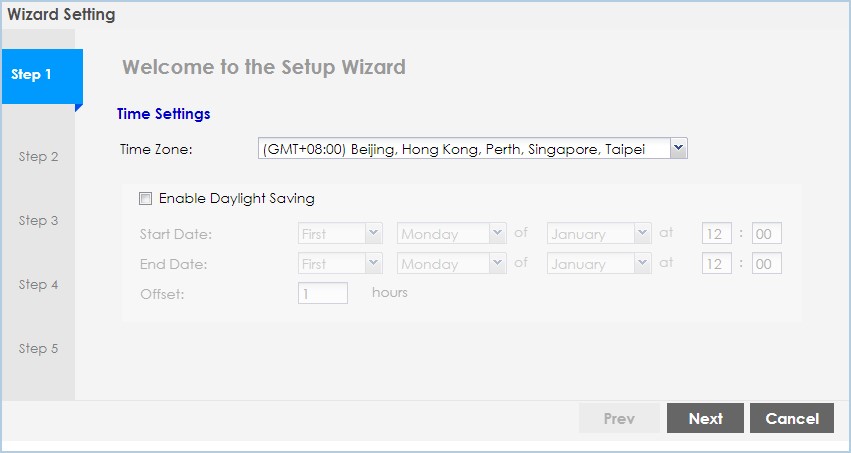Open Start Date 'First' week dropdown
Image resolution: width=851 pixels, height=453 pixels.
tap(340, 234)
